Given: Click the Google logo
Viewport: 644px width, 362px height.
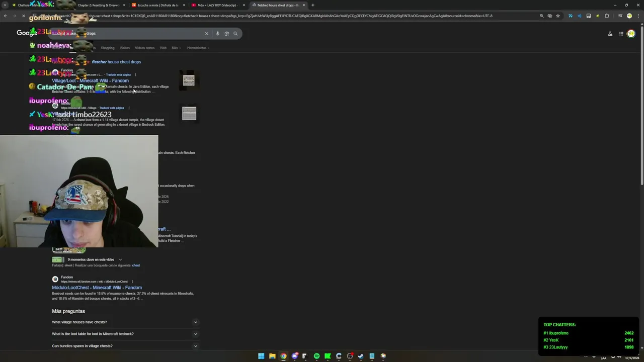Looking at the screenshot, I should [x=27, y=33].
